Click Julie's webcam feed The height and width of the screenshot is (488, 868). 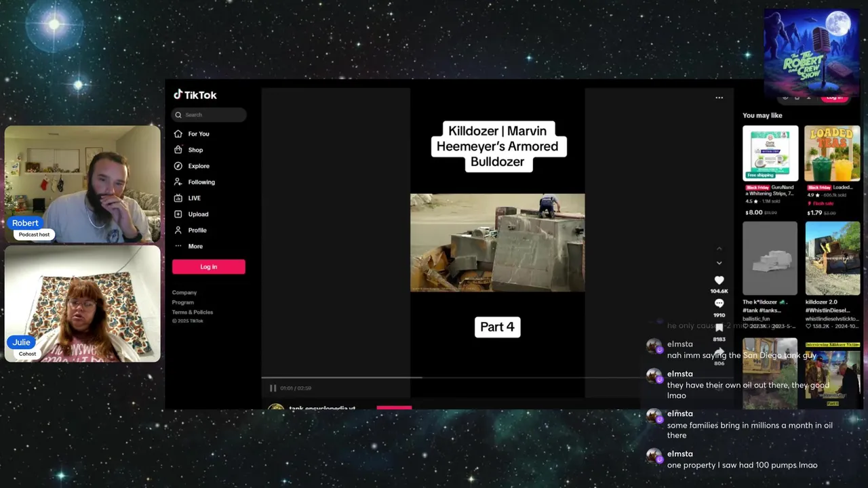coord(83,304)
